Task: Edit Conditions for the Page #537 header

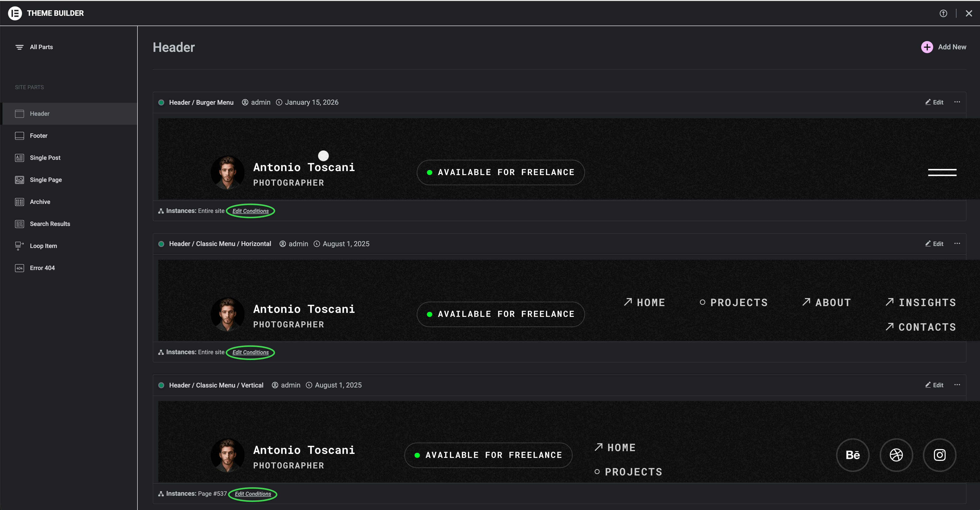Action: coord(253,494)
